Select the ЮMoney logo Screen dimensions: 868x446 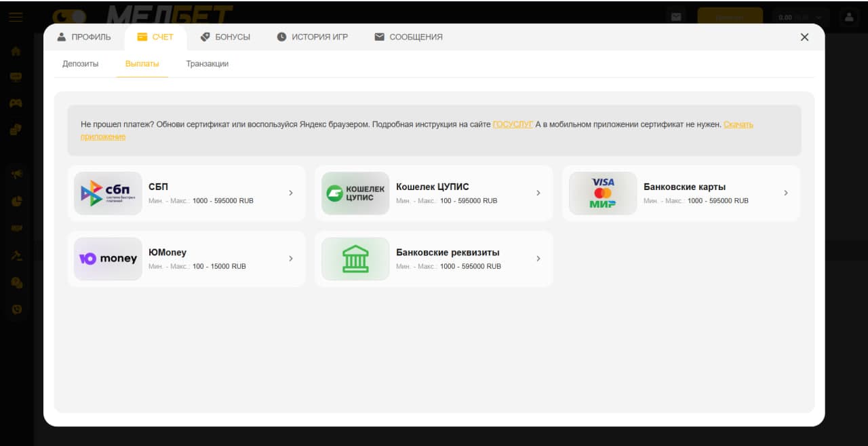pyautogui.click(x=108, y=259)
